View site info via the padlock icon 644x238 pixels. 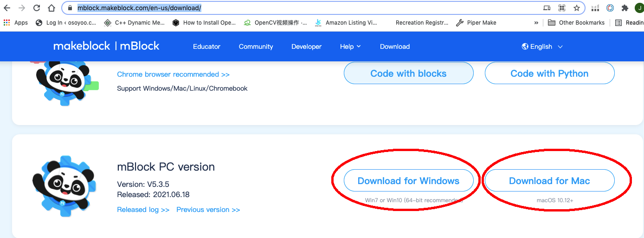70,8
